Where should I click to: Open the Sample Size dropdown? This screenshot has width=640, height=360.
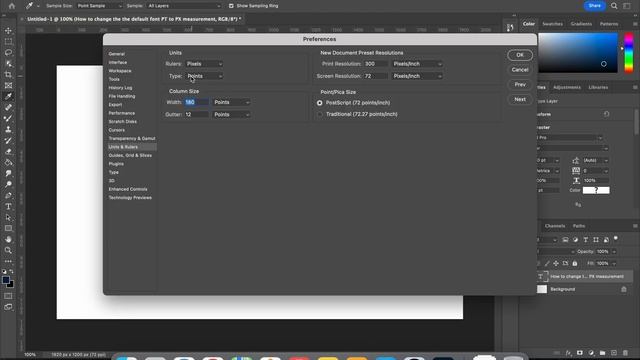click(x=99, y=6)
